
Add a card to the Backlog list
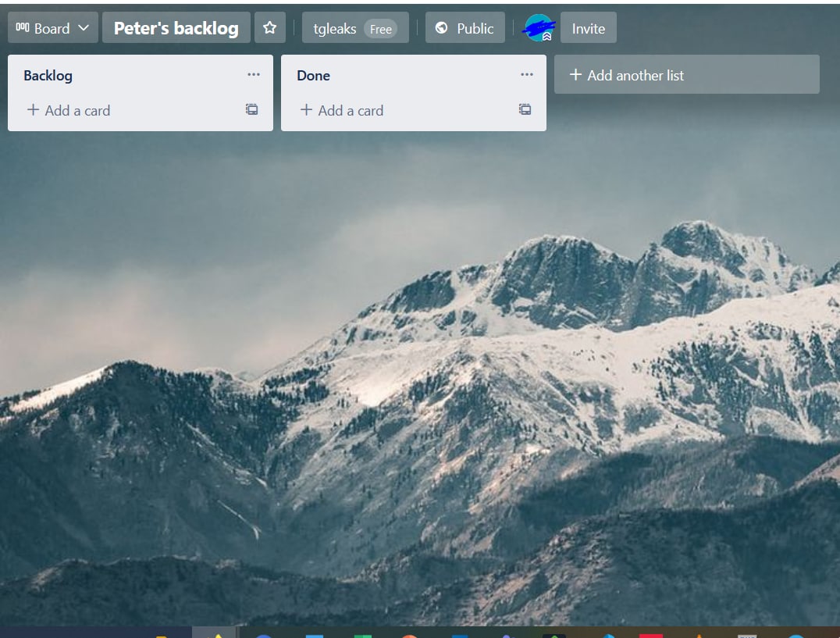[x=69, y=110]
